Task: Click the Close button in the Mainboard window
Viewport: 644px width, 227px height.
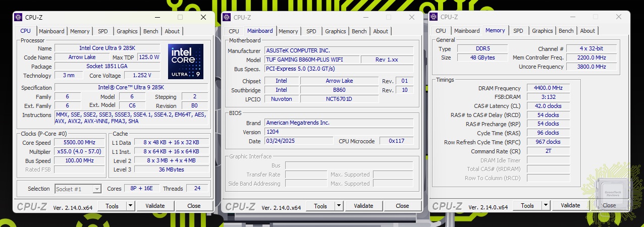Action: point(402,206)
